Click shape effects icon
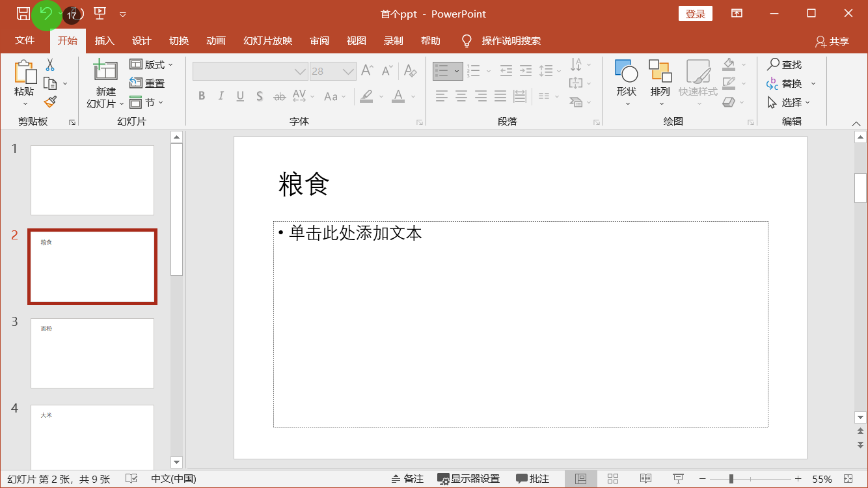This screenshot has width=868, height=488. point(729,102)
